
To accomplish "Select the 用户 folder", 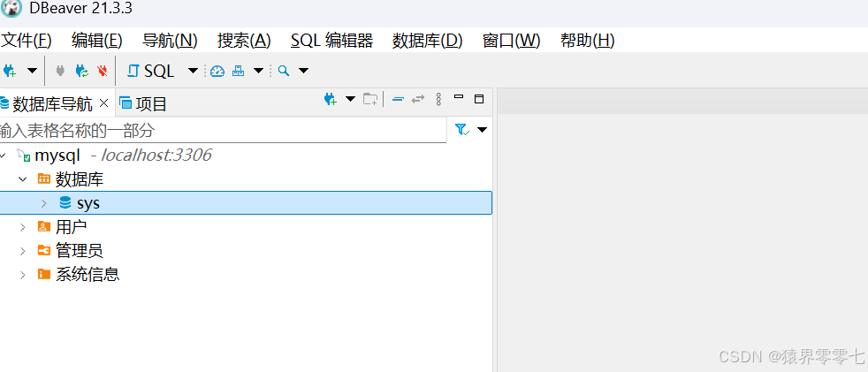I will coord(71,227).
